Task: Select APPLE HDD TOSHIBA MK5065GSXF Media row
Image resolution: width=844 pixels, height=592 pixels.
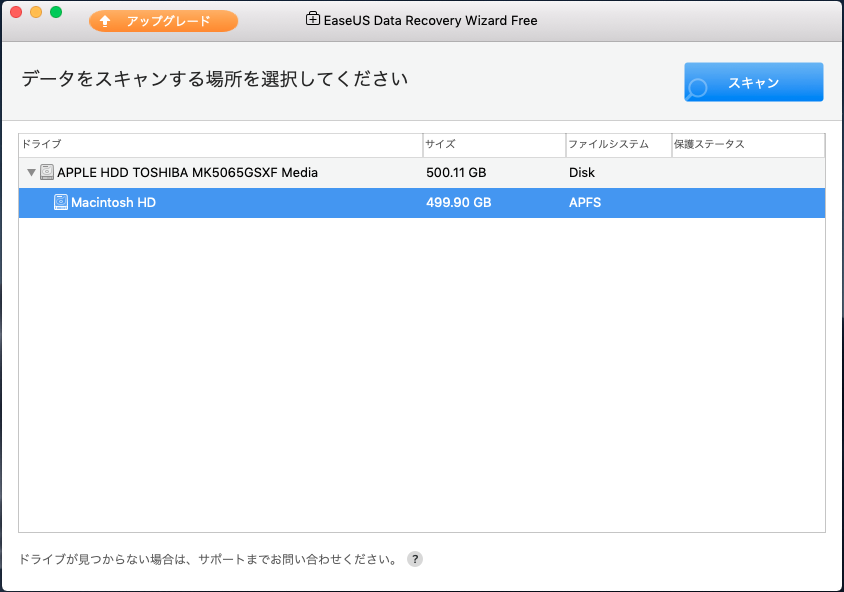Action: click(422, 173)
